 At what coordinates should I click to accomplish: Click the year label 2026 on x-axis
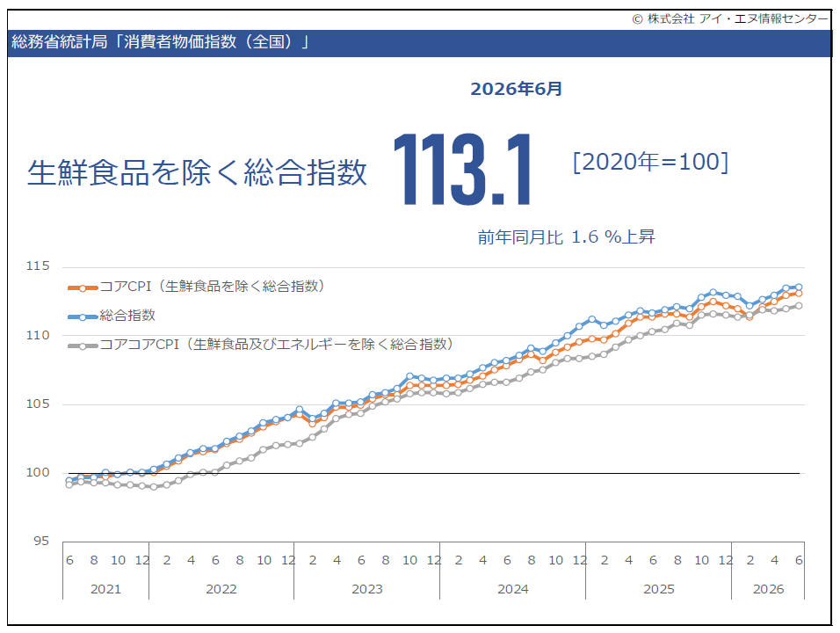point(768,589)
